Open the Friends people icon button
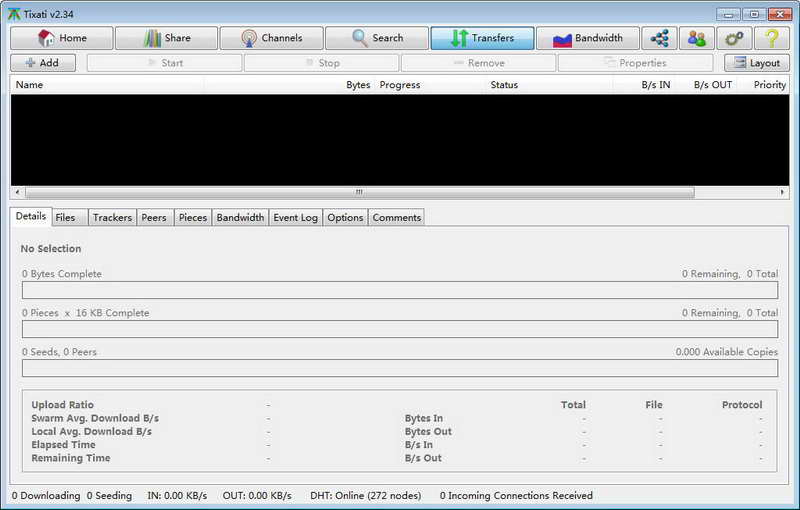800x510 pixels. coord(696,38)
